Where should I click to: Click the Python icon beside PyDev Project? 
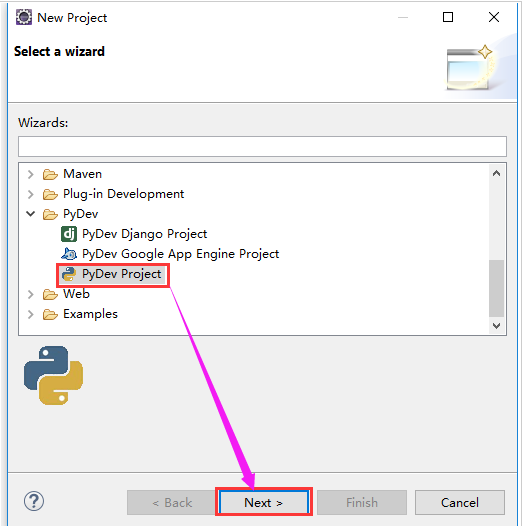coord(69,274)
